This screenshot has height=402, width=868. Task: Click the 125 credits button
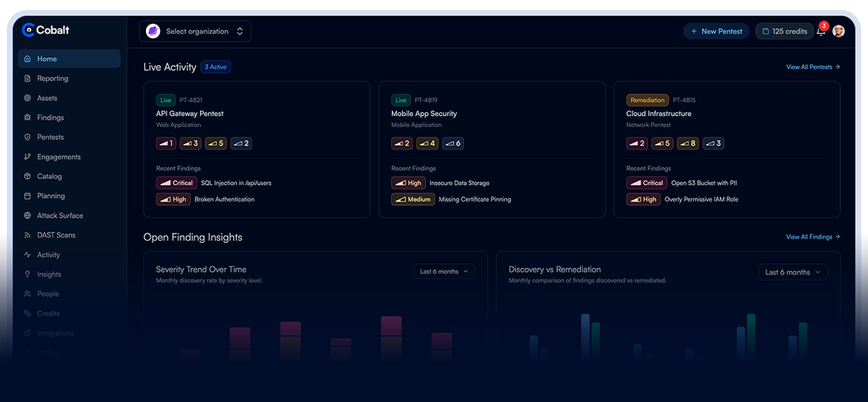coord(785,31)
